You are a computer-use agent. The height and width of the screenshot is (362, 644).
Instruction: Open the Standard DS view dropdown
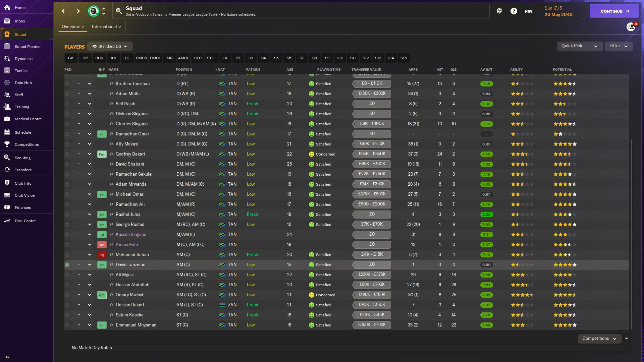[x=110, y=46]
